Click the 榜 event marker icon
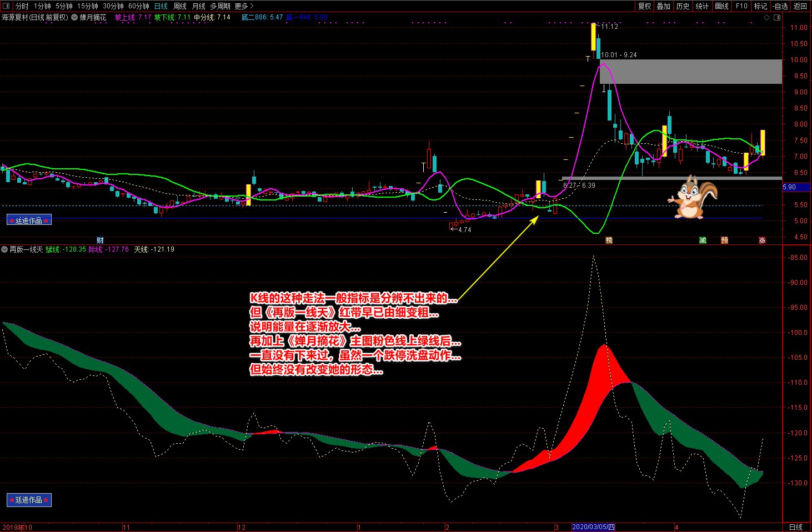The image size is (812, 532). click(609, 240)
